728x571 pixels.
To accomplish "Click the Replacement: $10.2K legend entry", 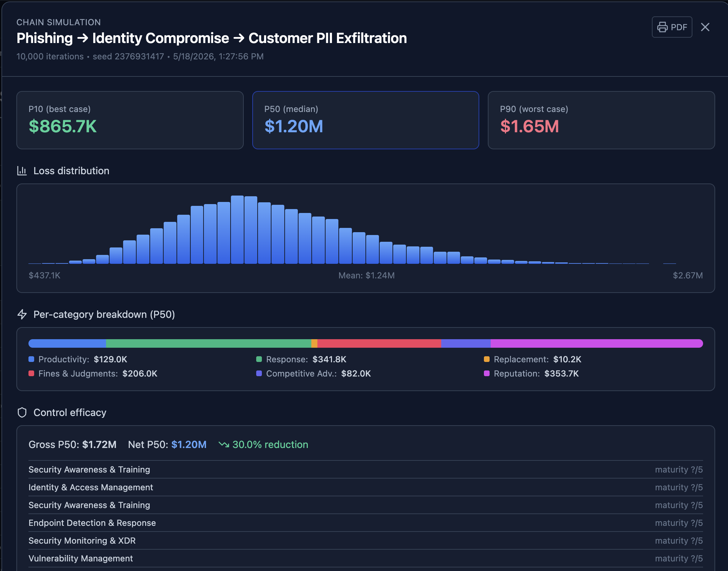I will [x=533, y=359].
